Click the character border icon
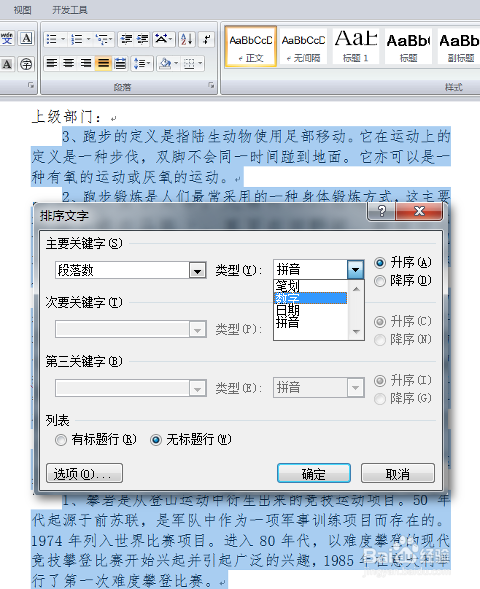This screenshot has width=480, height=589. coord(26,38)
